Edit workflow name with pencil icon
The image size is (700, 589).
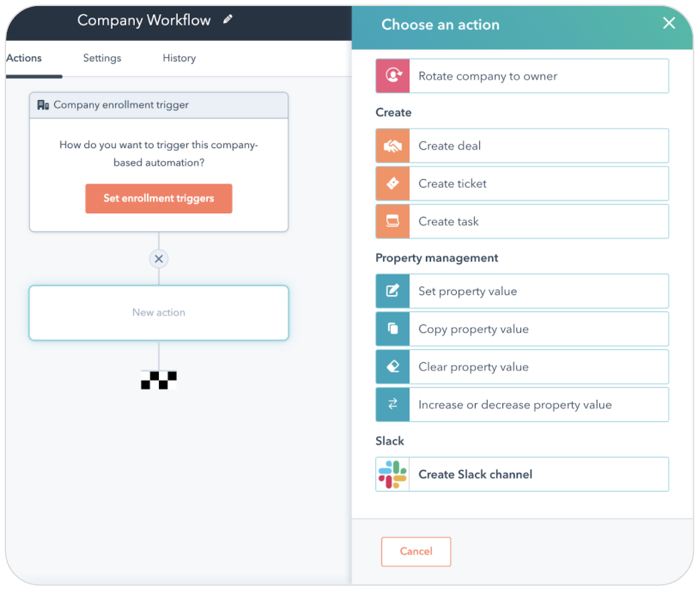[x=228, y=20]
